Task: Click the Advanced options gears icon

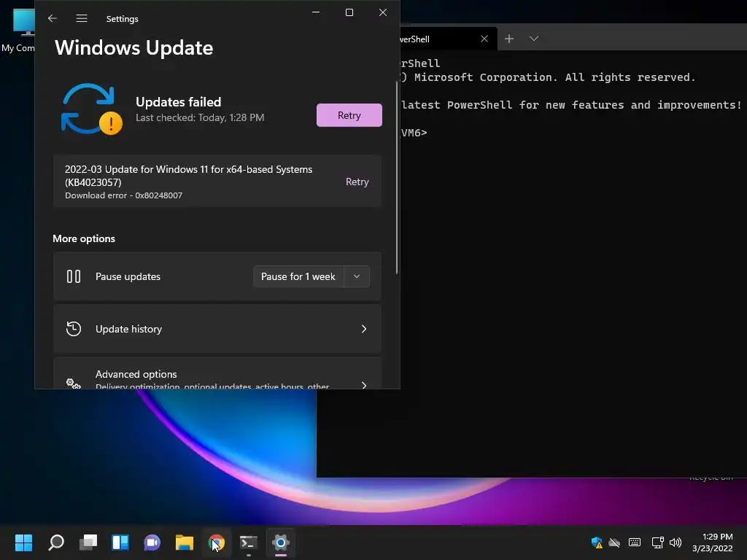Action: pyautogui.click(x=74, y=383)
